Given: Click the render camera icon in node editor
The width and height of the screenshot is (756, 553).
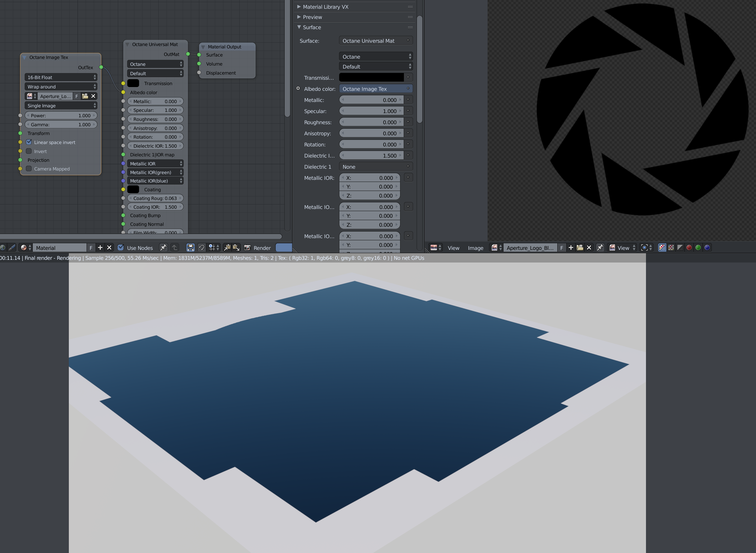Looking at the screenshot, I should 247,248.
